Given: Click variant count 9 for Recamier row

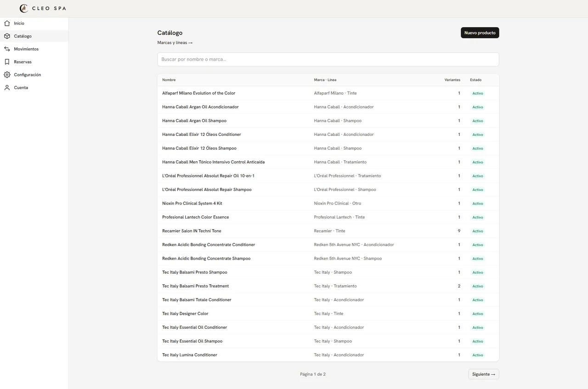Looking at the screenshot, I should (x=459, y=231).
